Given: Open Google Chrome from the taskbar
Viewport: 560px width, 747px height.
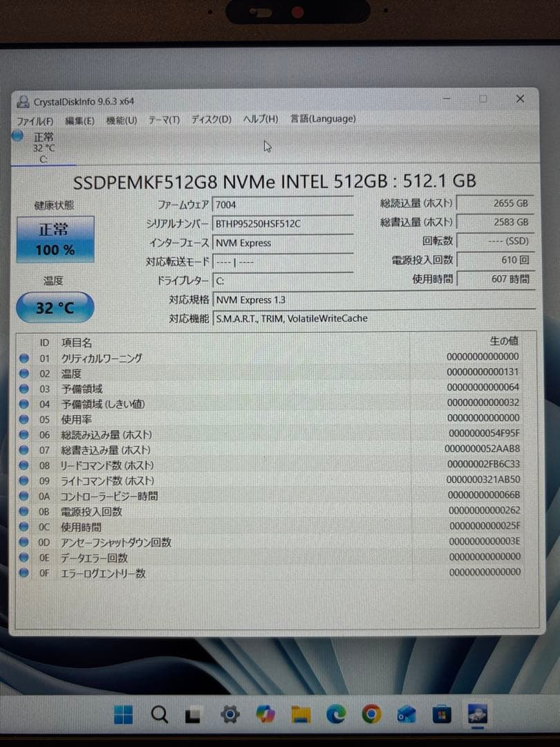Looking at the screenshot, I should click(x=371, y=714).
